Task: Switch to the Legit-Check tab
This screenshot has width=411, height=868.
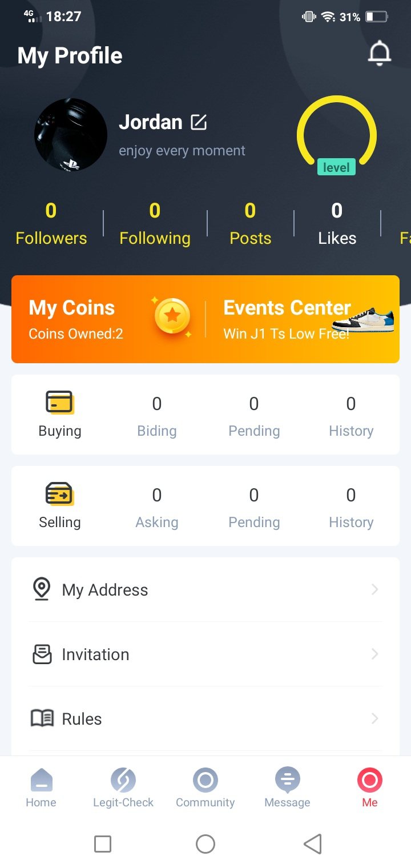Action: tap(123, 787)
